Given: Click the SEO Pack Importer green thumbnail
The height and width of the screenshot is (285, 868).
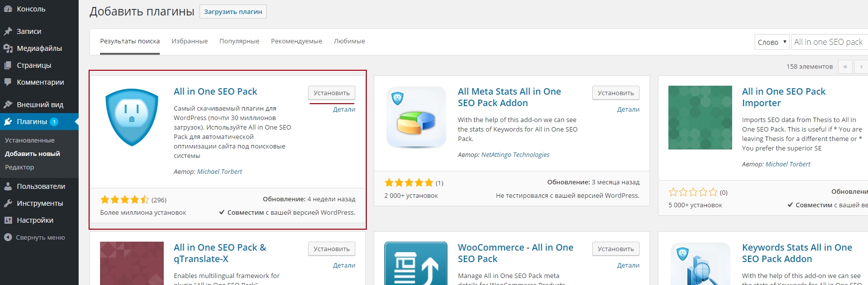Looking at the screenshot, I should point(700,118).
